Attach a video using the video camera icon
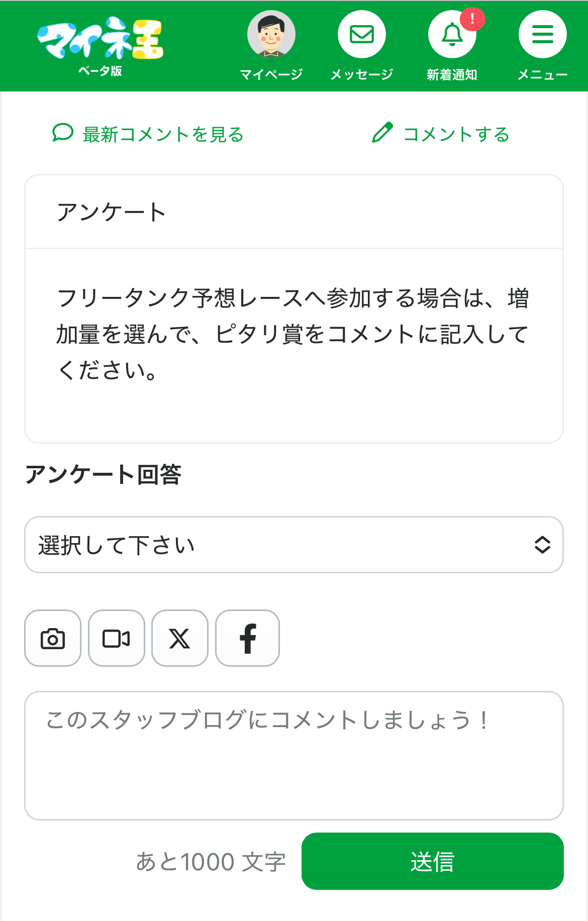Screen dimensions: 588x921 (117, 638)
